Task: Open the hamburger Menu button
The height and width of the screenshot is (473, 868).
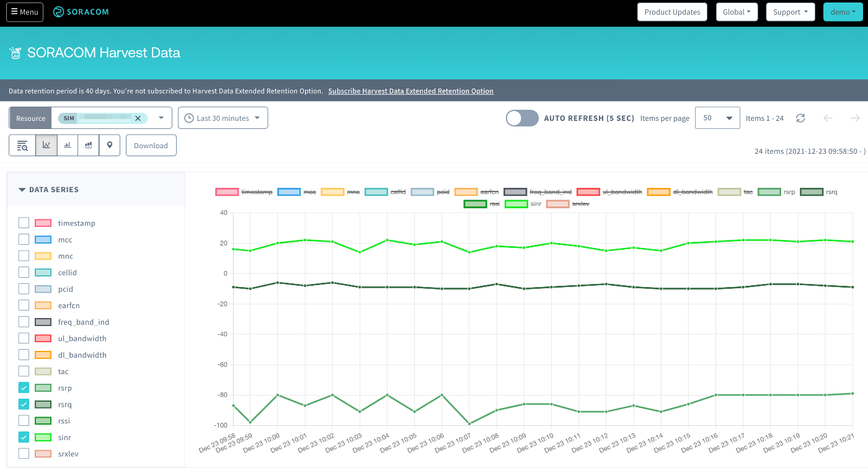Action: tap(25, 12)
